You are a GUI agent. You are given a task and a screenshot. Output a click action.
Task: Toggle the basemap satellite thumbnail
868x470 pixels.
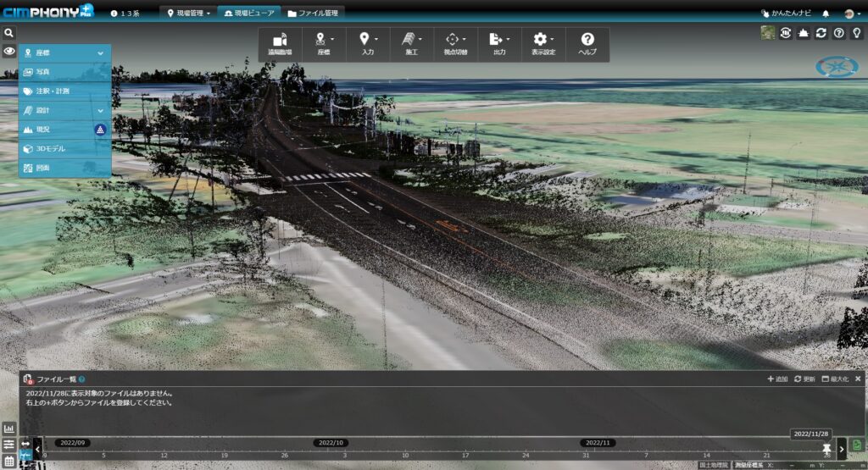pos(768,33)
